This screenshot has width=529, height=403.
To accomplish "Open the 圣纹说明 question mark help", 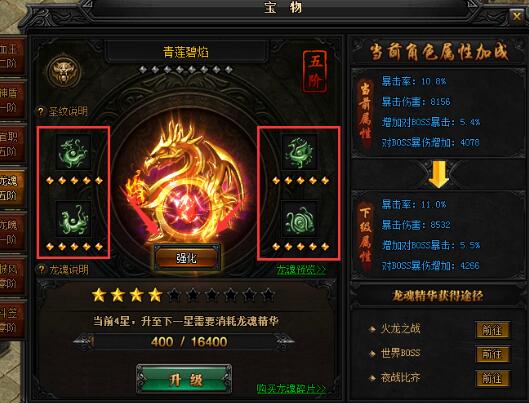I will click(x=40, y=111).
